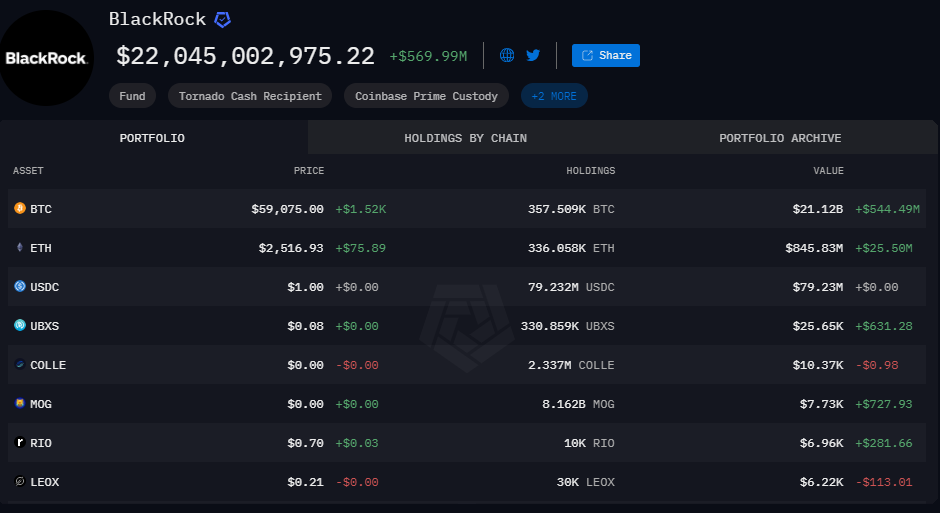940x513 pixels.
Task: Click UBXS holdings 330.859K UBXS
Action: [x=568, y=326]
